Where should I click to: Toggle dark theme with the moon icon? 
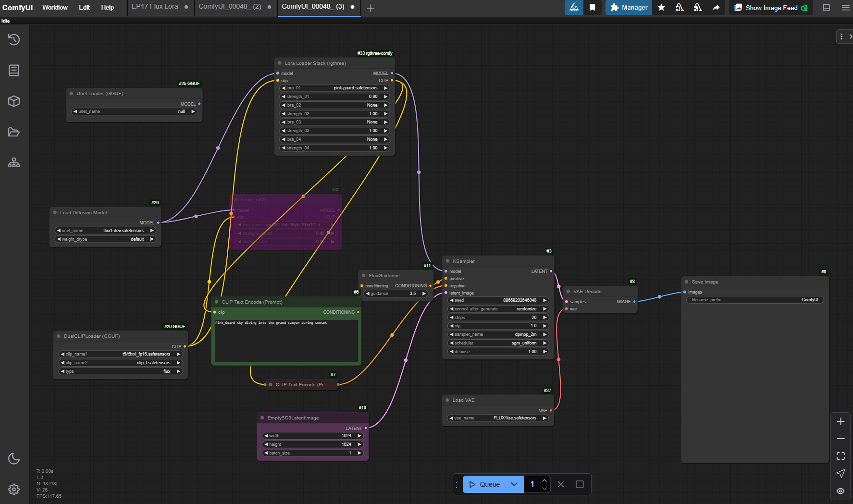pyautogui.click(x=13, y=459)
